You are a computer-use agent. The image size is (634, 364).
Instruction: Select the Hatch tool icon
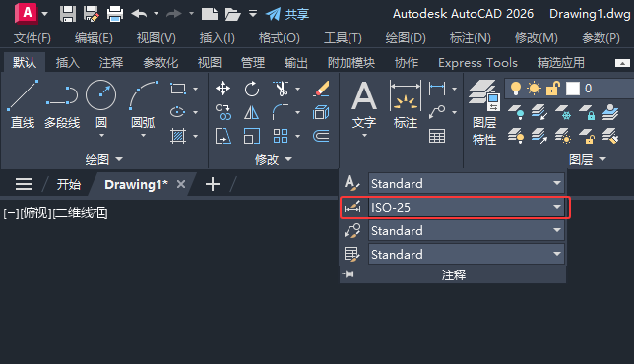pos(178,136)
